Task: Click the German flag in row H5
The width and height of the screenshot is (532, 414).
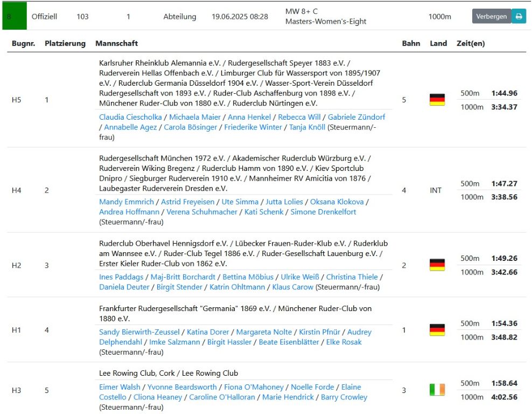Action: 437,100
